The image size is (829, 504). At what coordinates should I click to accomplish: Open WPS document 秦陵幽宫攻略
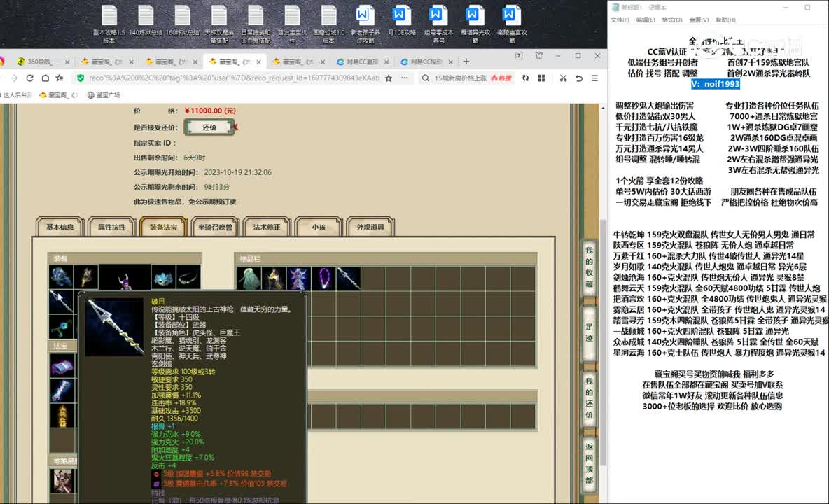pos(511,24)
